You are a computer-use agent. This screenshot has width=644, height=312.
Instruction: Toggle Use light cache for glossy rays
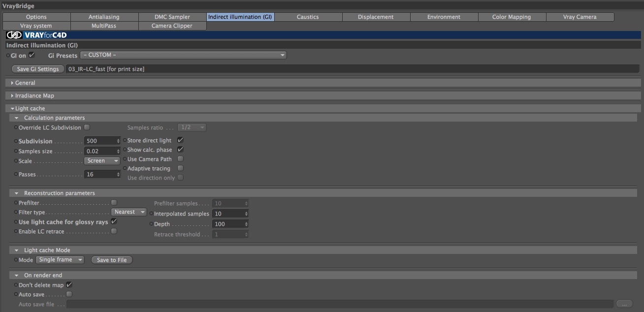[114, 222]
